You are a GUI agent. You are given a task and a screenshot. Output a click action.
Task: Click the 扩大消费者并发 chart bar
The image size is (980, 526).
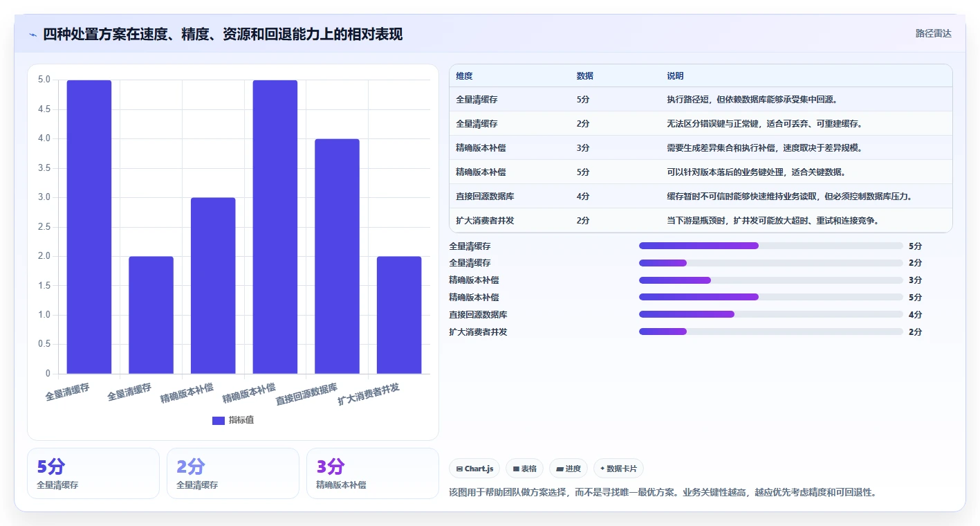click(x=399, y=315)
